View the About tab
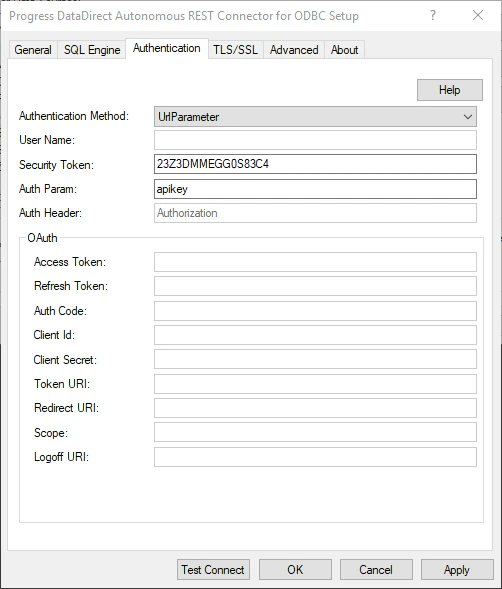This screenshot has width=502, height=589. [344, 50]
